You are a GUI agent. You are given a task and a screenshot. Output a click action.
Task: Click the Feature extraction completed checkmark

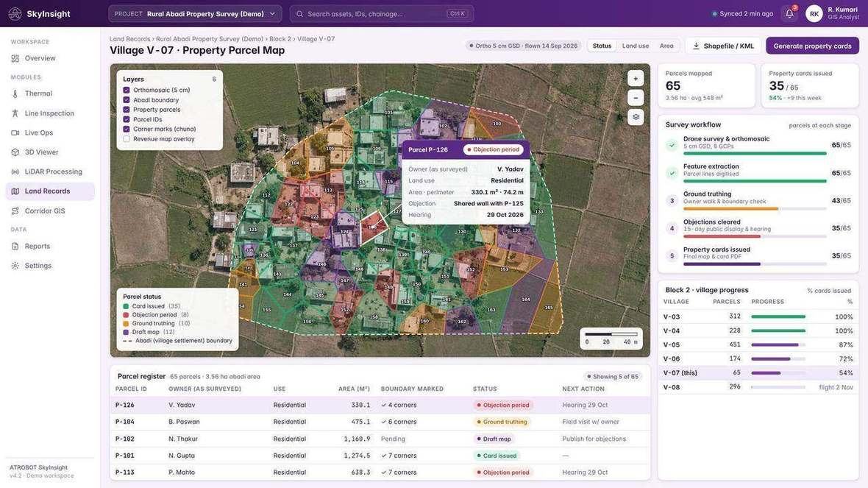coord(672,173)
